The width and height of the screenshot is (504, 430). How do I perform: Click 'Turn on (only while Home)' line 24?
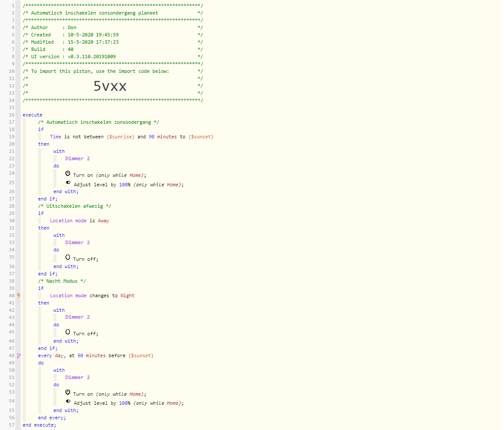click(x=110, y=175)
